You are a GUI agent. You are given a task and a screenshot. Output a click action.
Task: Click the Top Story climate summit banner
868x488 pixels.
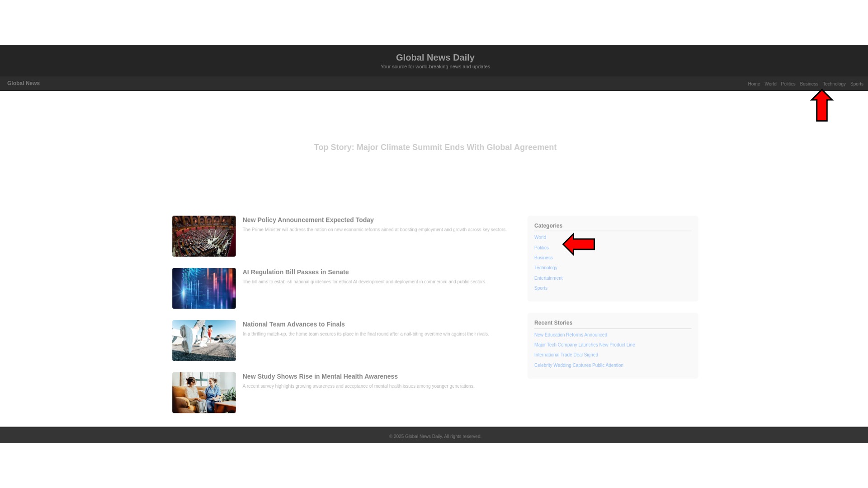pos(435,148)
